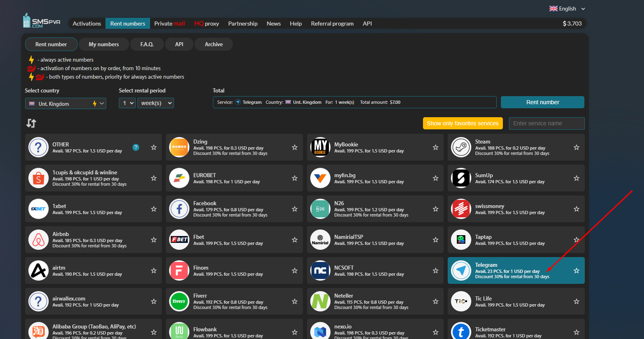
Task: Select the NCSOFT service icon
Action: [x=320, y=270]
